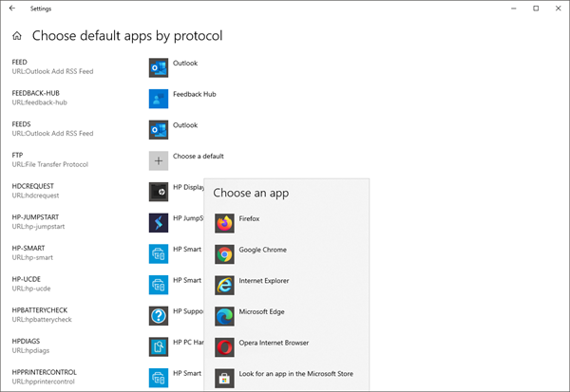Click the HP JumpStart app icon
Image resolution: width=570 pixels, height=392 pixels.
(x=159, y=223)
